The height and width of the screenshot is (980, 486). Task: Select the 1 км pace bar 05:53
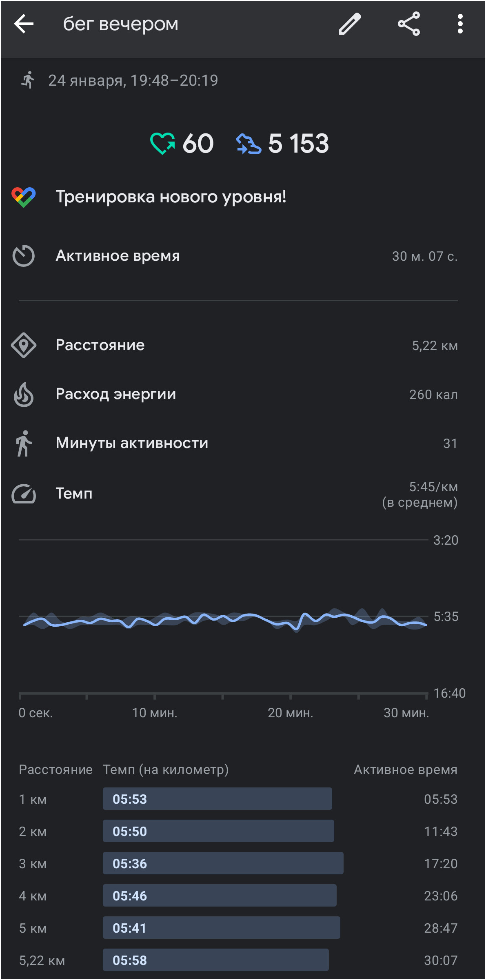click(217, 799)
